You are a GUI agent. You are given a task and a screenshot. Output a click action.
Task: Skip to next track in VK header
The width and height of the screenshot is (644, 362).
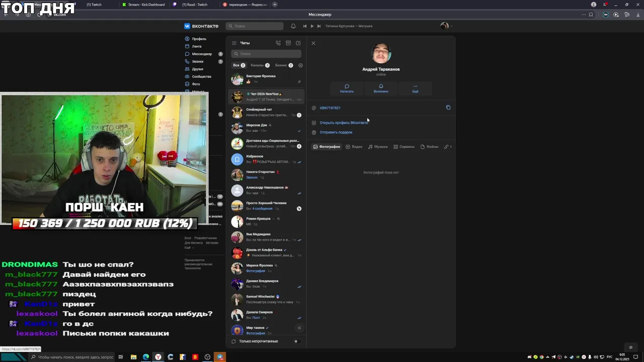[x=319, y=26]
